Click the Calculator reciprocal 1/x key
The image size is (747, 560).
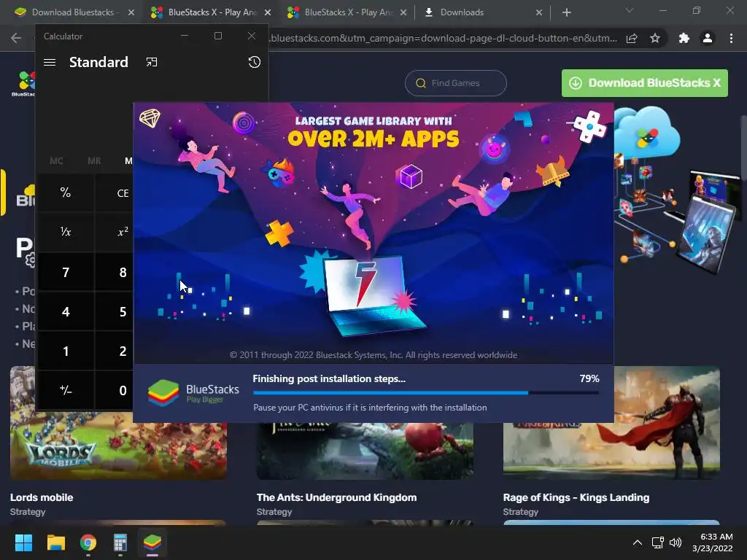point(66,232)
